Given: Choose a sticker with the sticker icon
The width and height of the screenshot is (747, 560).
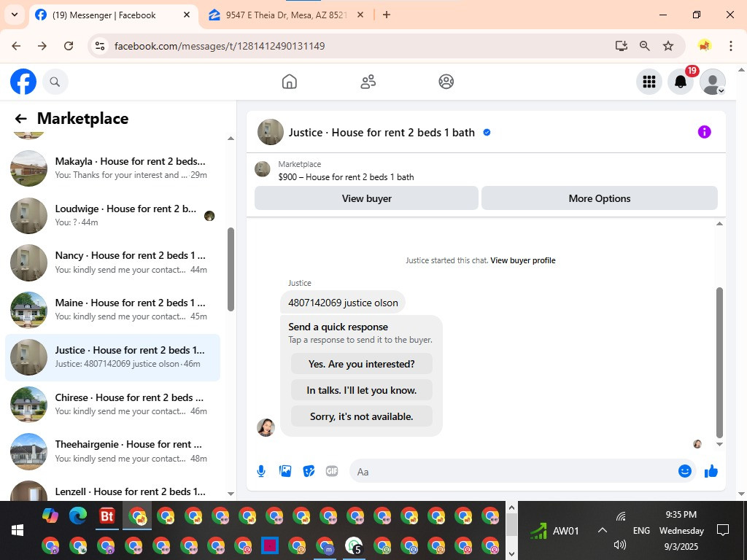Looking at the screenshot, I should coord(309,472).
